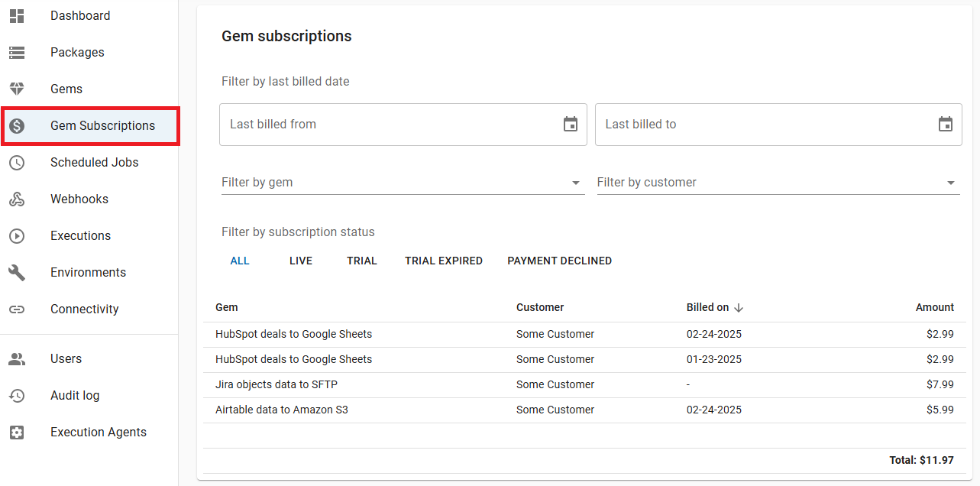Switch to PAYMENT DECLINED status filter
Image resolution: width=980 pixels, height=486 pixels.
[x=559, y=261]
